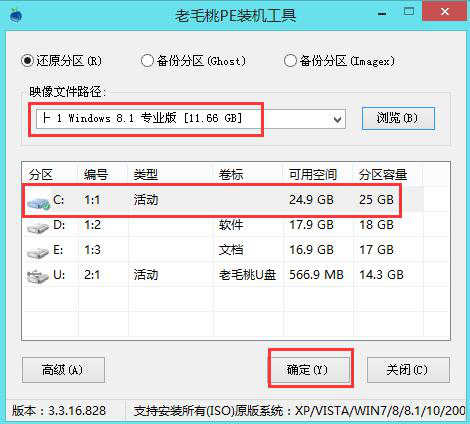Image resolution: width=470 pixels, height=424 pixels.
Task: Click partition number 1:2
Action: point(92,225)
